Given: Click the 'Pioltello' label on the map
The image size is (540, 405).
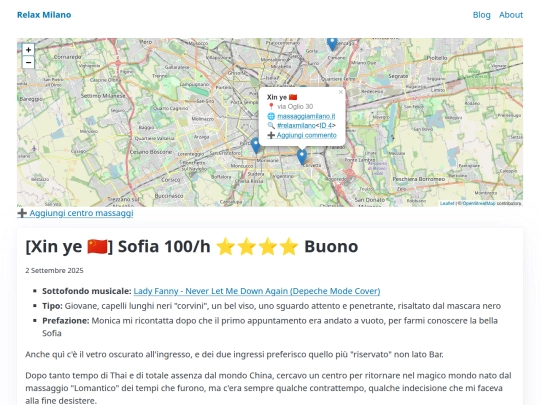Looking at the screenshot, I should (x=437, y=58).
